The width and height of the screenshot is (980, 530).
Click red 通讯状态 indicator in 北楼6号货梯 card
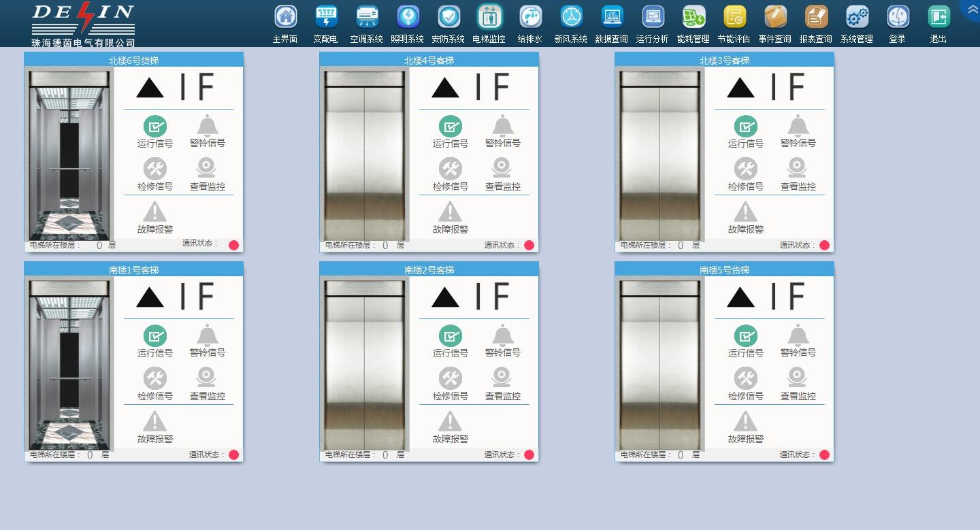(x=234, y=246)
